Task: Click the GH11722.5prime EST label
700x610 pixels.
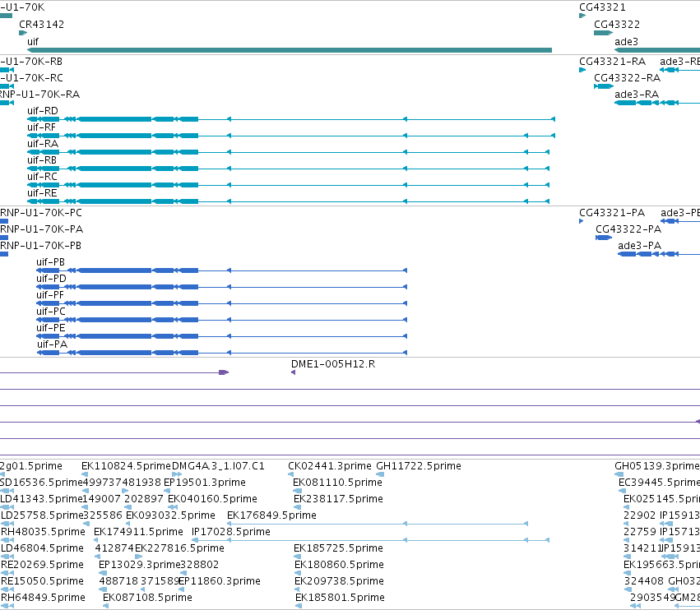Action: point(419,466)
